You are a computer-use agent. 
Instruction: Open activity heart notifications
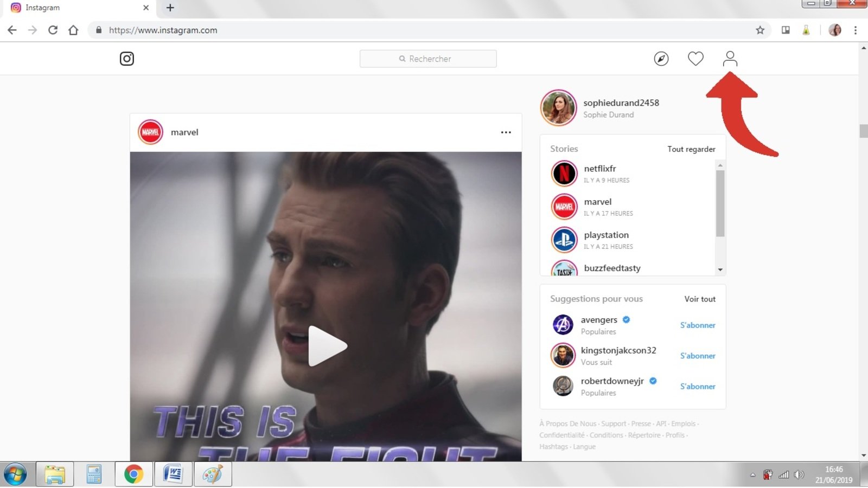coord(695,59)
